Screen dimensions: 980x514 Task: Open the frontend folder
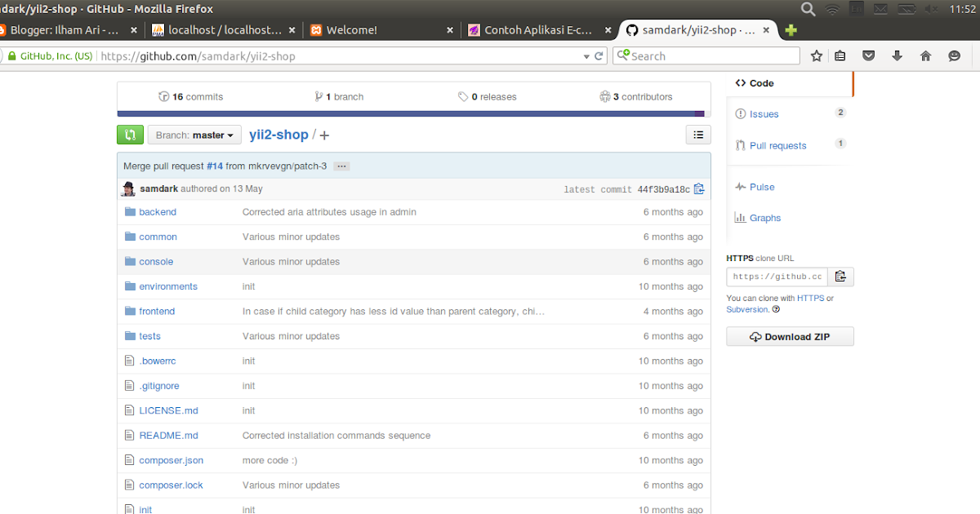[157, 312]
